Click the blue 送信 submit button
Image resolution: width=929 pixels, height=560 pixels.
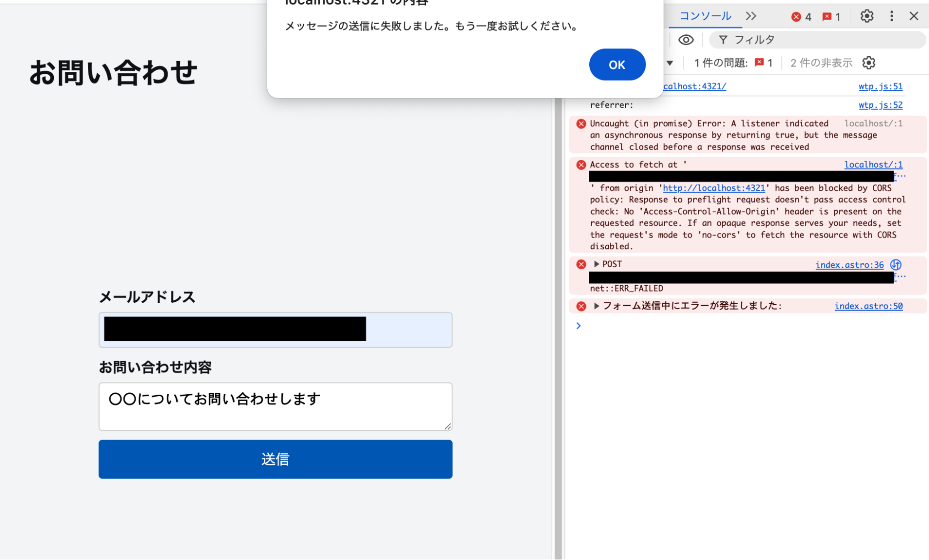[x=275, y=459]
